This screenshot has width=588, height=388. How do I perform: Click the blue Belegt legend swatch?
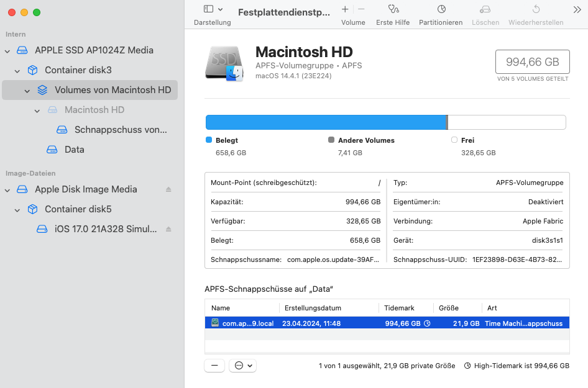(209, 140)
